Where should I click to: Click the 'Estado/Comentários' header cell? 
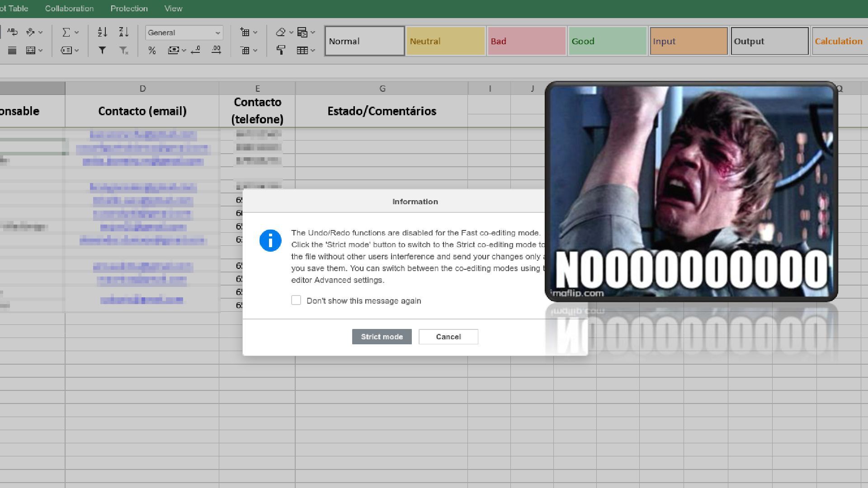(382, 111)
